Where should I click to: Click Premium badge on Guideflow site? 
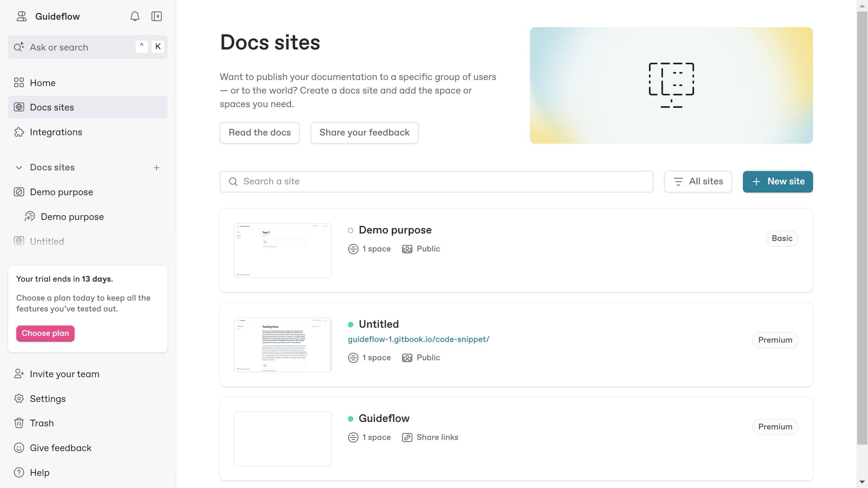[775, 427]
